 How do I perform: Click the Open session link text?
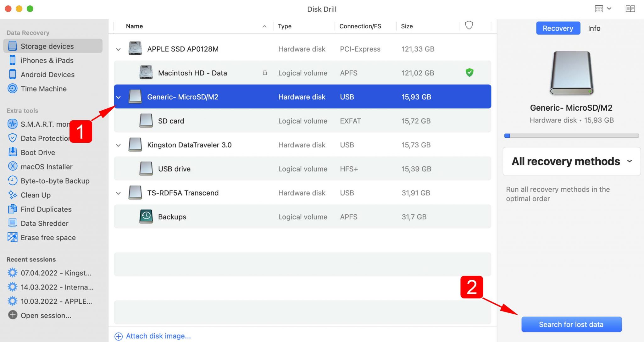pyautogui.click(x=46, y=315)
